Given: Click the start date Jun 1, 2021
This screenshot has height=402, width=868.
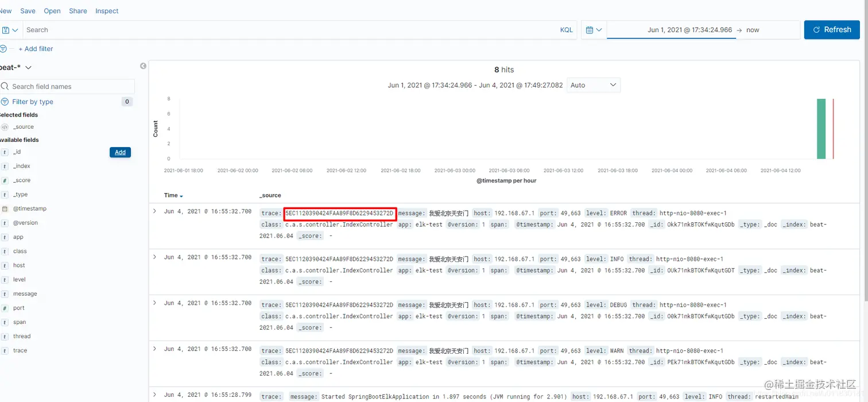Looking at the screenshot, I should (x=689, y=30).
